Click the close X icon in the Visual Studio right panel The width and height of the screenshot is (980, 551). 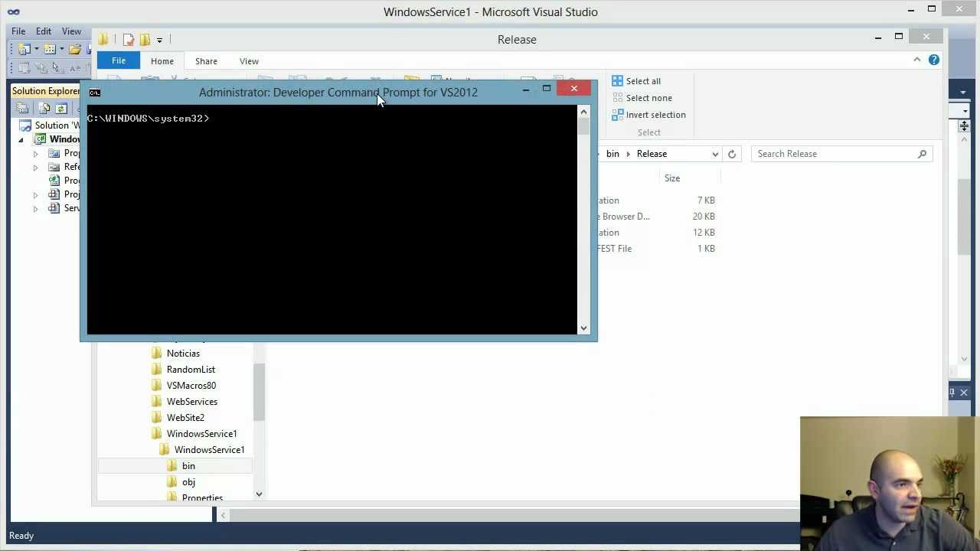point(964,393)
